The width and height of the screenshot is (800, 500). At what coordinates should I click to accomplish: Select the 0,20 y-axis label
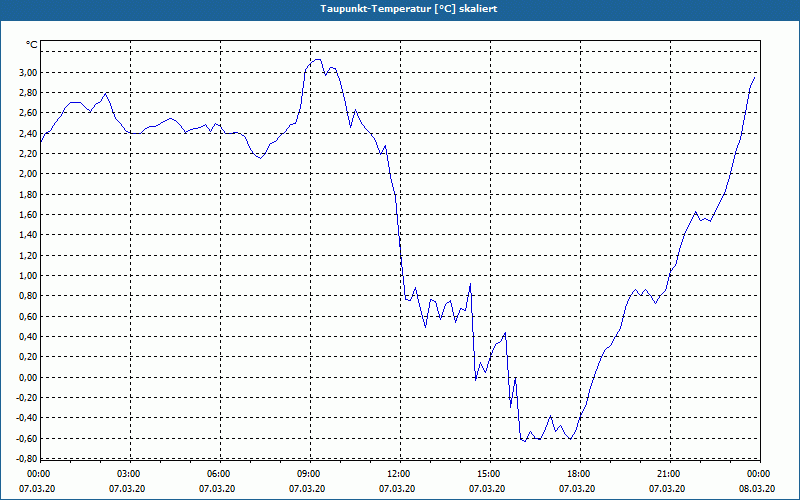[x=28, y=357]
